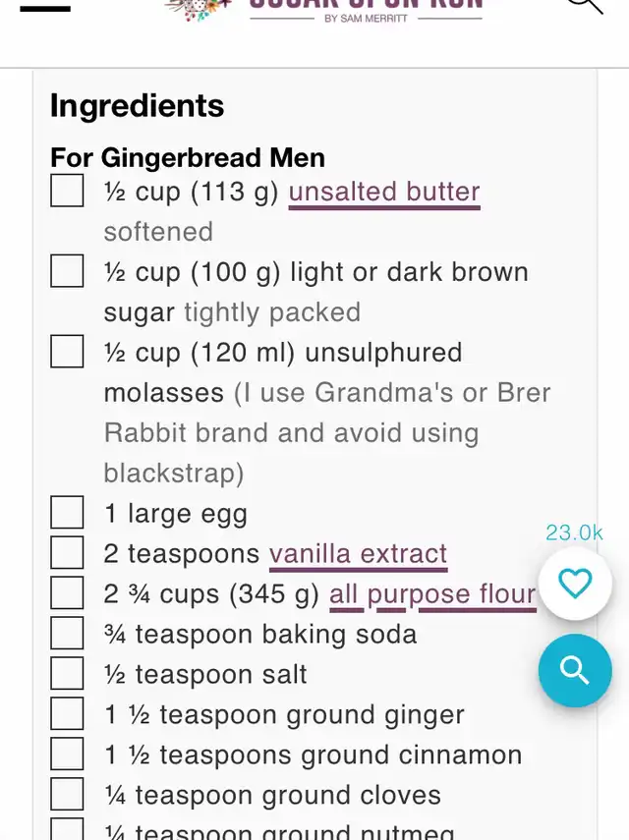Click the 23.0k saves count
This screenshot has width=629, height=840.
pos(574,532)
